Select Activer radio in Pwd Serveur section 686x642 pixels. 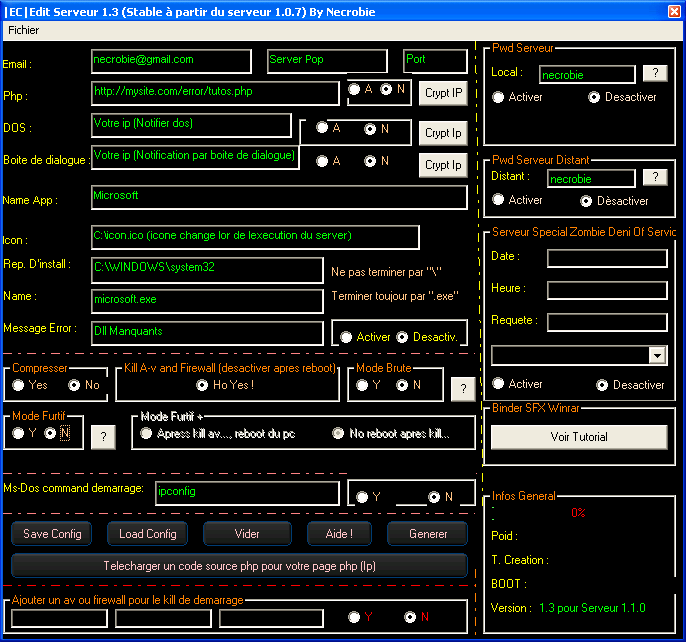coord(498,97)
